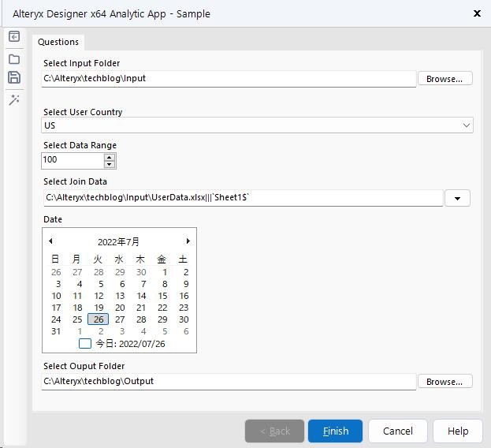
Task: Click the magic wand sidebar icon
Action: click(x=14, y=99)
